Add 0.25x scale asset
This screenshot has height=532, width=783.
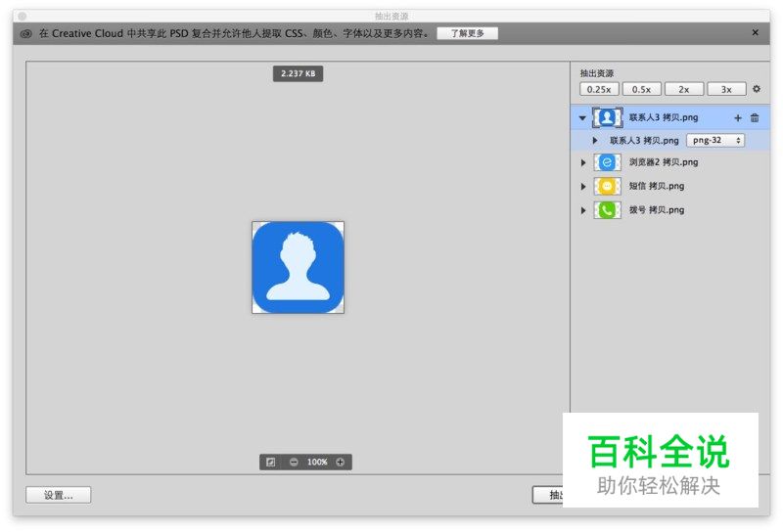599,89
